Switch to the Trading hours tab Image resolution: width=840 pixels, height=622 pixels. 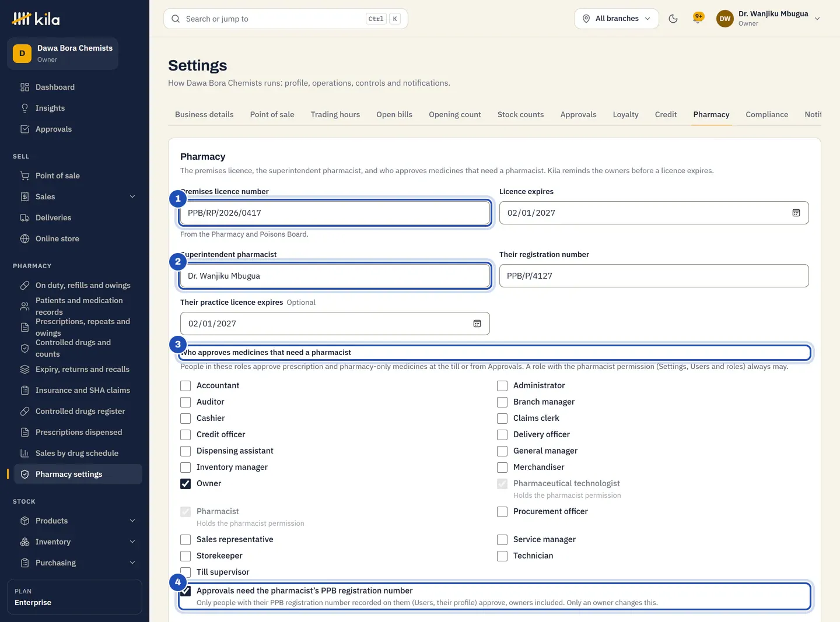pos(335,114)
